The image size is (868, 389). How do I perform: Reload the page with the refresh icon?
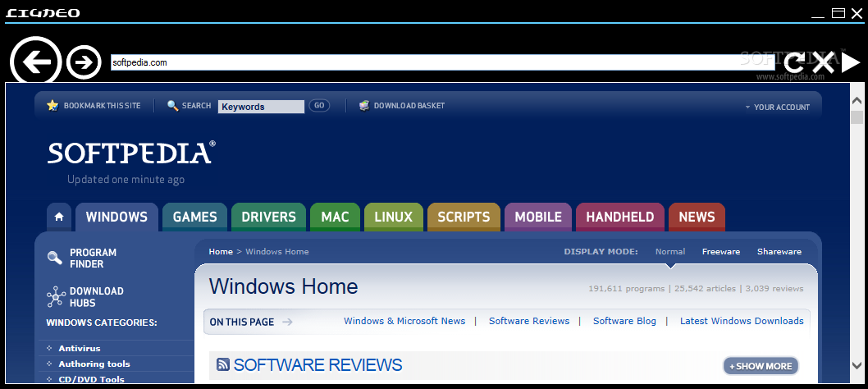(x=795, y=62)
